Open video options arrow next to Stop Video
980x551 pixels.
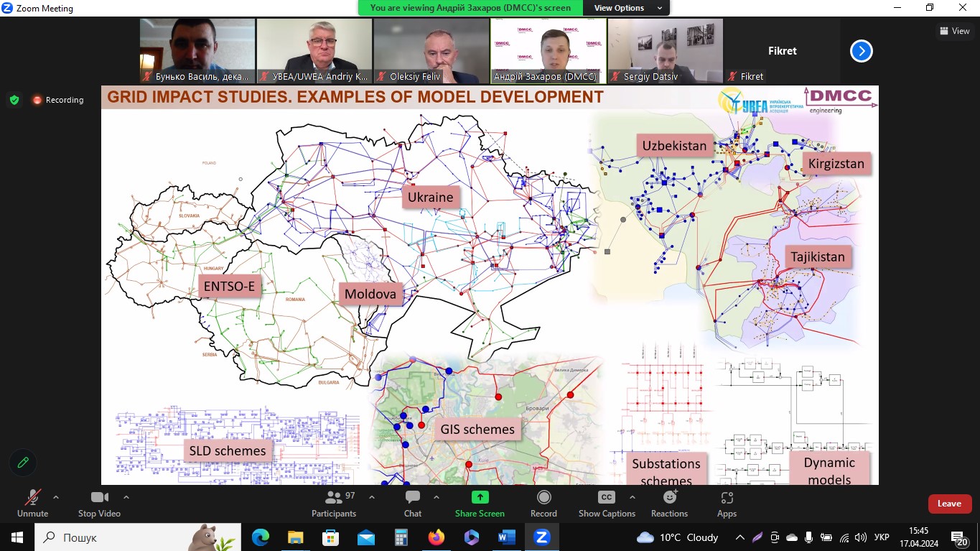(126, 497)
